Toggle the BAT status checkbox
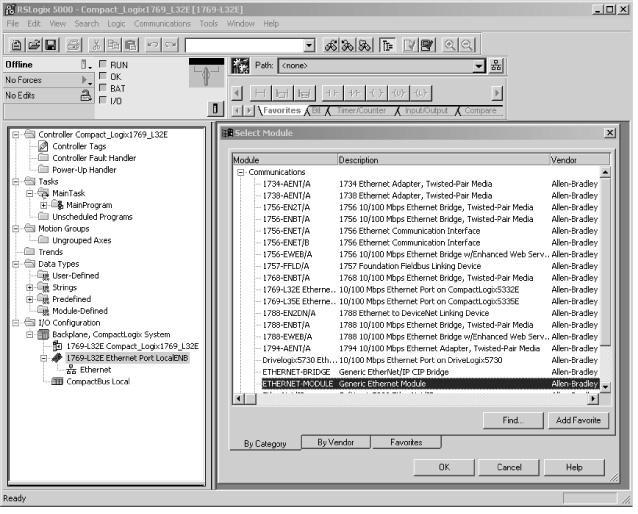638x514 pixels. (x=103, y=88)
